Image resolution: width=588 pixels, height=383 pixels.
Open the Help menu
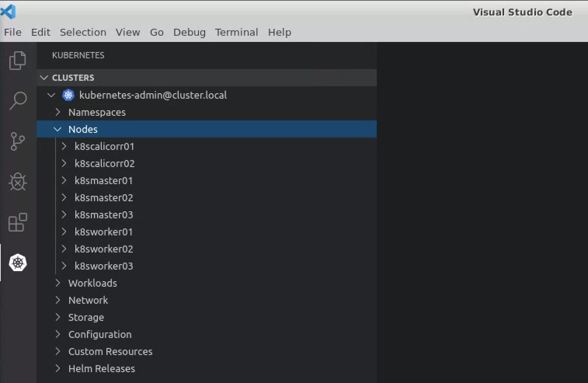[279, 32]
